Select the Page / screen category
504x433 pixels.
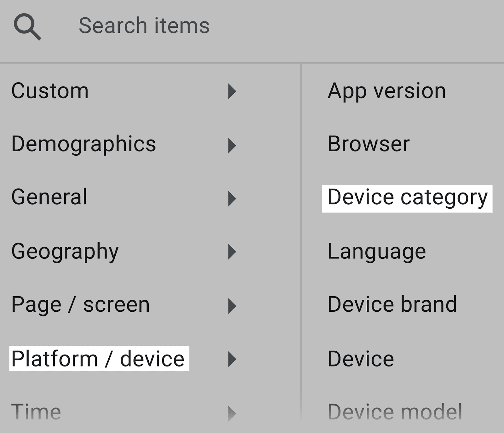81,305
